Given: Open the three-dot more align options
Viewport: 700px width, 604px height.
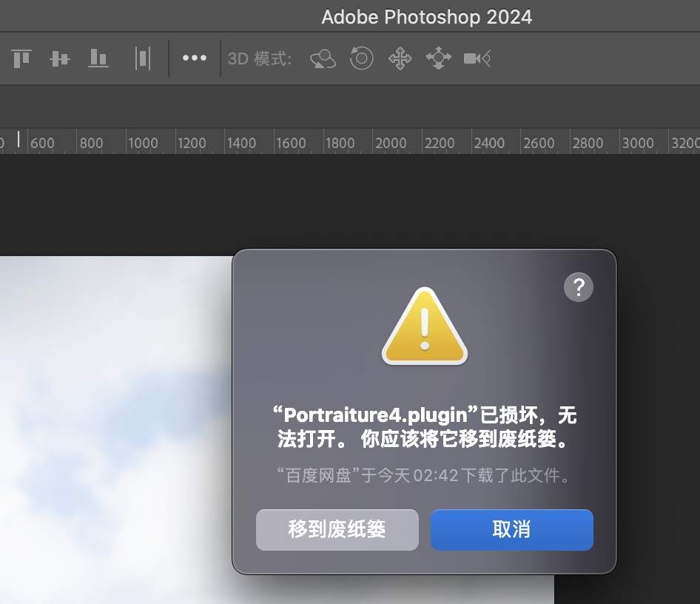Looking at the screenshot, I should 194,58.
